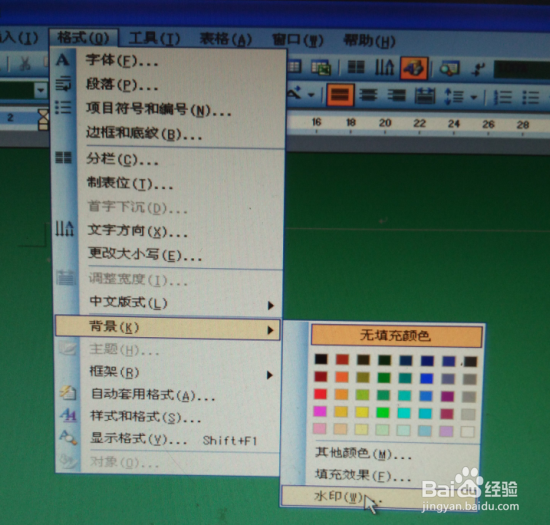Screen dimensions: 550x525
Task: Open the Format (格式) menu
Action: (x=83, y=38)
